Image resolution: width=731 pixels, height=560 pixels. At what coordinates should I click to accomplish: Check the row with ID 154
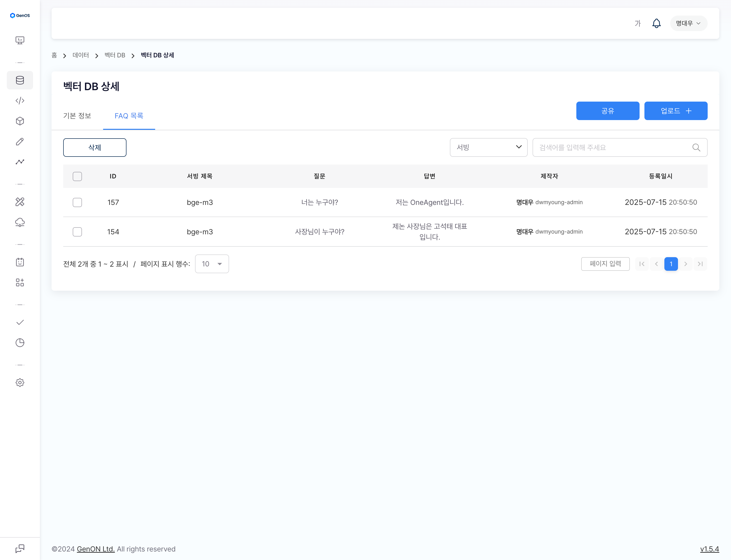pyautogui.click(x=77, y=232)
